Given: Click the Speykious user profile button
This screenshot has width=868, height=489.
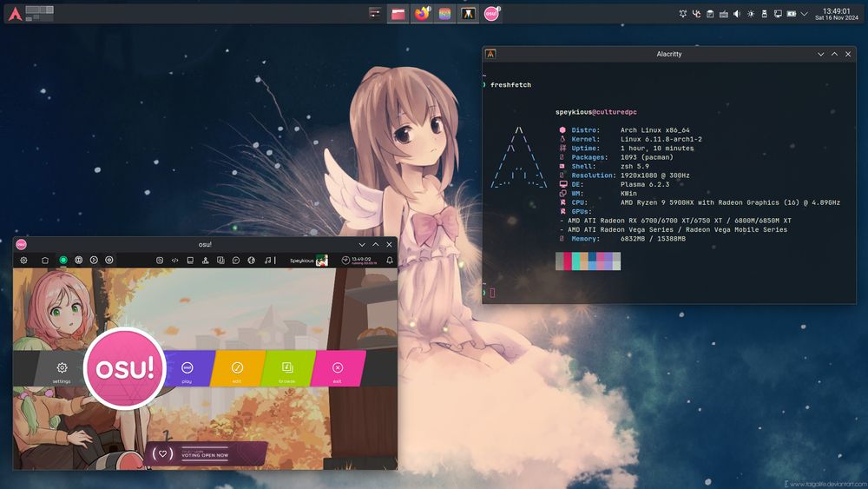Looking at the screenshot, I should 309,260.
